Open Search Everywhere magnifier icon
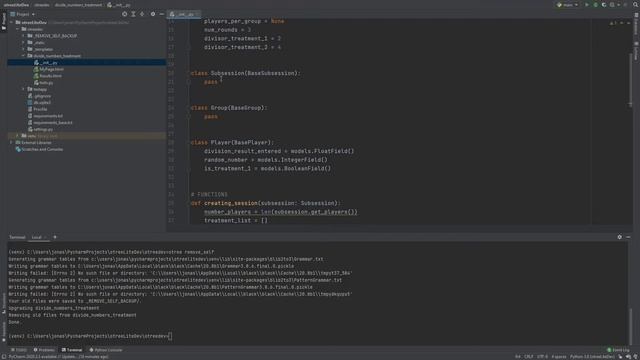The image size is (640, 360). click(x=635, y=5)
